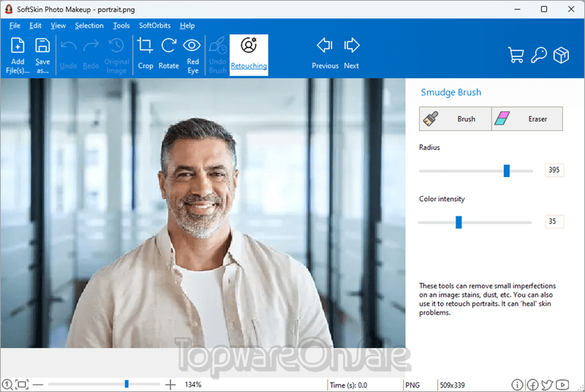Click the 3D box icon in toolbar
Screen dimensions: 585x392
click(x=561, y=55)
